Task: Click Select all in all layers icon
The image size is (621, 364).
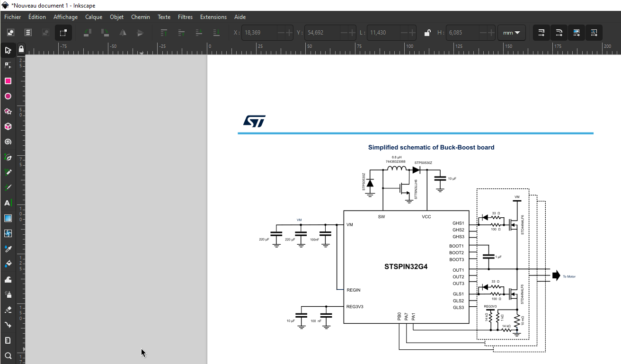Action: (28, 33)
